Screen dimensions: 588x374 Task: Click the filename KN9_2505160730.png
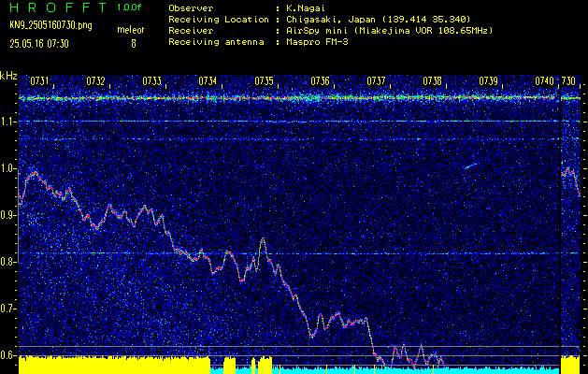pyautogui.click(x=50, y=26)
